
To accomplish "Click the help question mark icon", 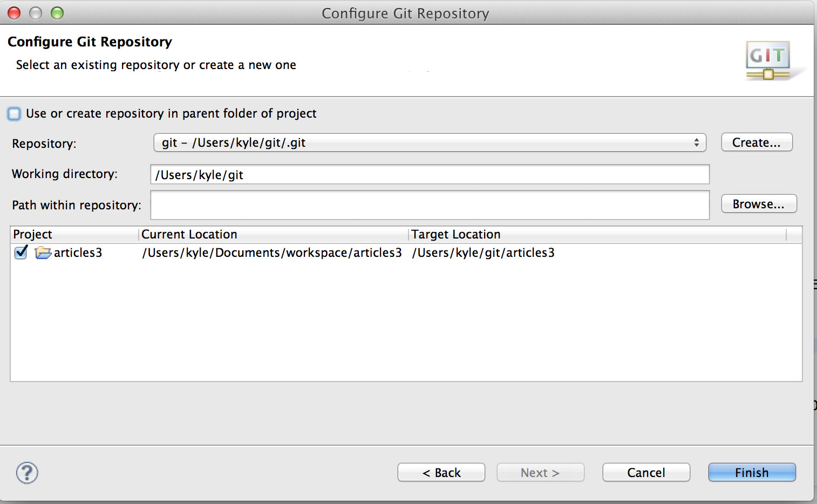I will pyautogui.click(x=27, y=473).
